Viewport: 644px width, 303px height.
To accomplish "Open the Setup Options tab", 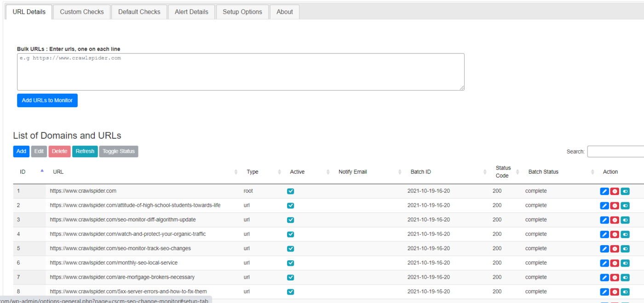I will pos(242,12).
